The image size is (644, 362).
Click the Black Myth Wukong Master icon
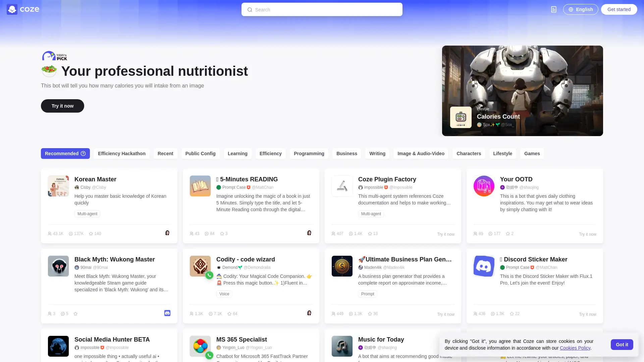coord(58,266)
